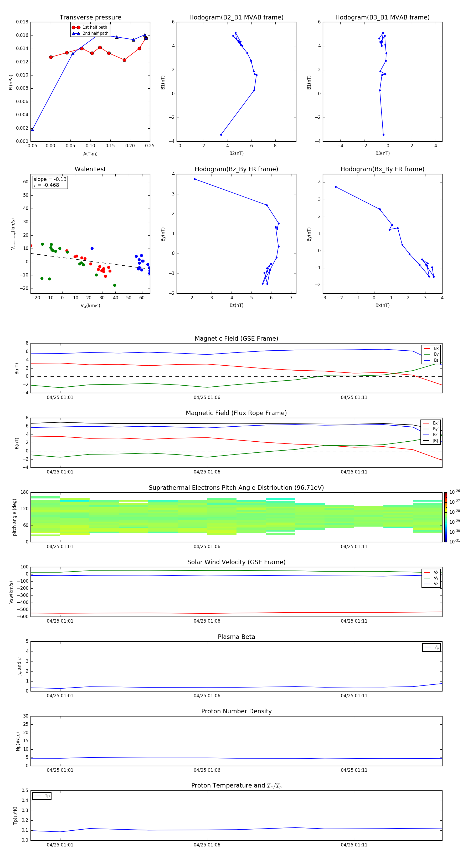Screen dimensions: 473x868
Task: Click 'Pt(nPa)' y-axis label
Action: pos(11,82)
